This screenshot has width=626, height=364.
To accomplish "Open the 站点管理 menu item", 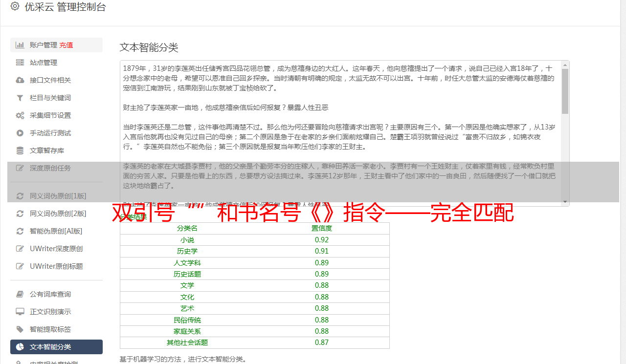I will (x=56, y=63).
